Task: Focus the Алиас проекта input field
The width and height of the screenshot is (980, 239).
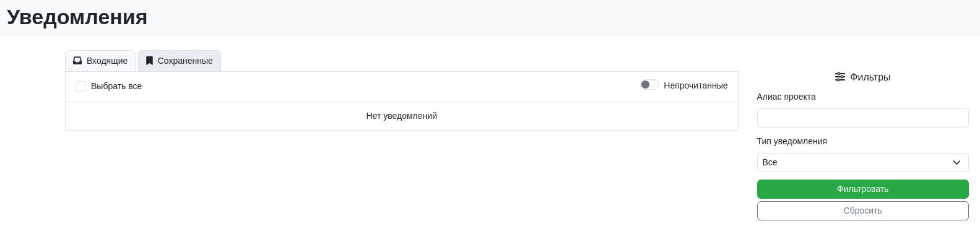Action: (862, 118)
